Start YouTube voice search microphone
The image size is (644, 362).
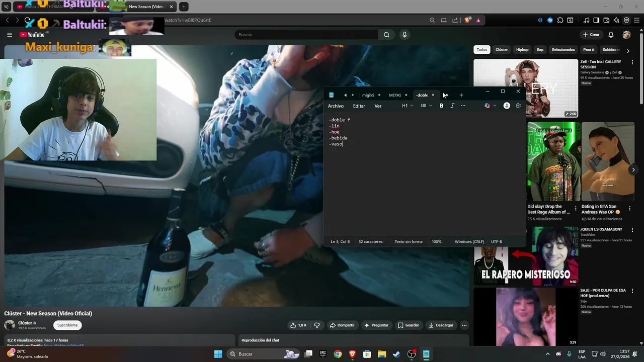coord(405,35)
